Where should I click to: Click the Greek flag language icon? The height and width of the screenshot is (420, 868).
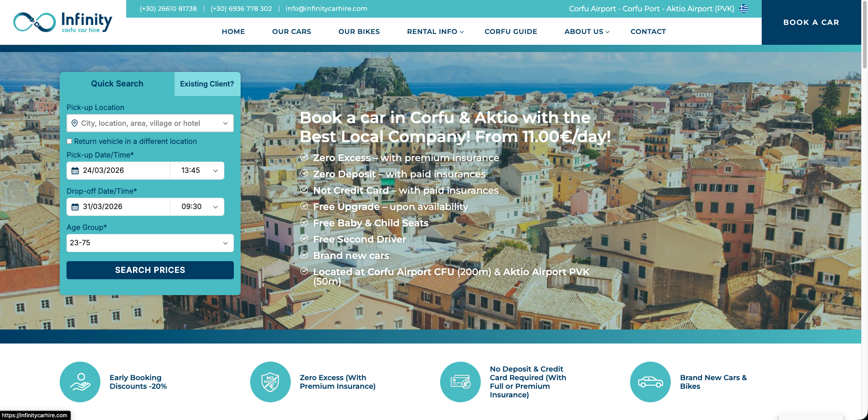744,9
